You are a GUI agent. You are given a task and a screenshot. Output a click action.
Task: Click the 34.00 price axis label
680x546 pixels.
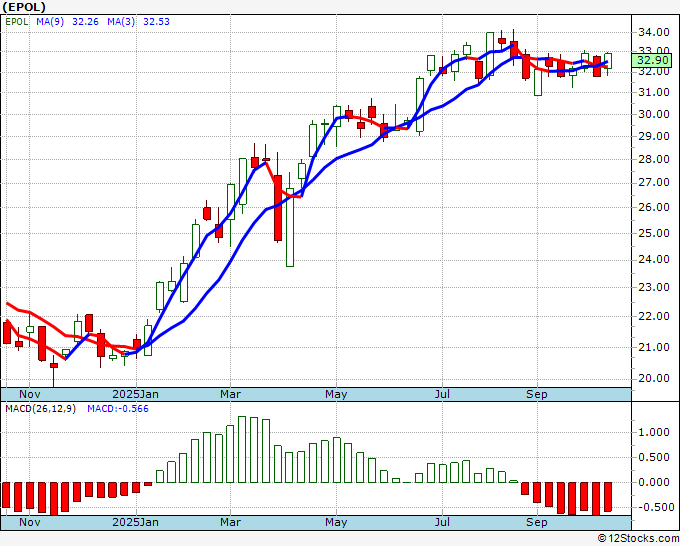(652, 32)
